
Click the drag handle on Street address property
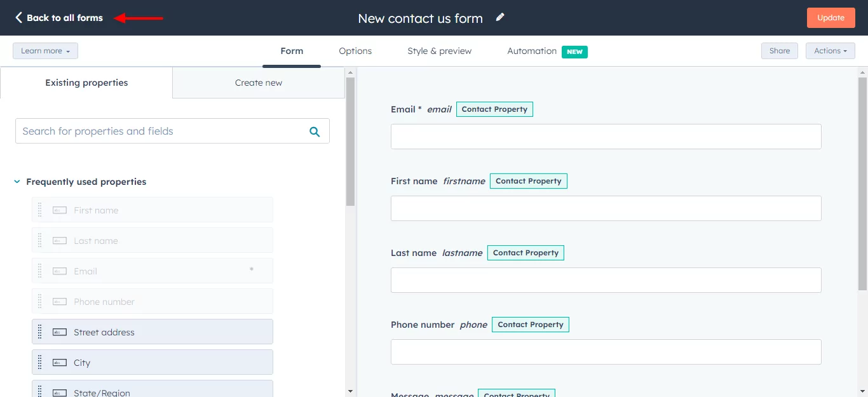click(x=40, y=332)
